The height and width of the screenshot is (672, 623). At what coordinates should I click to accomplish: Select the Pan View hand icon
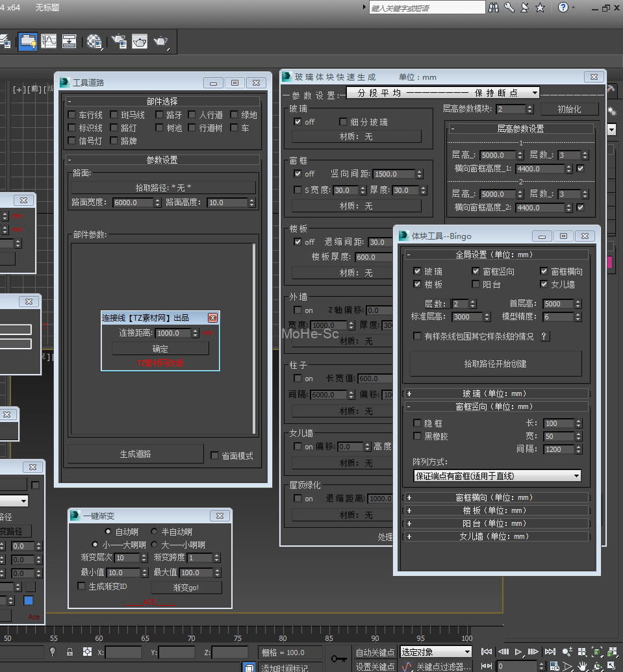click(x=583, y=666)
